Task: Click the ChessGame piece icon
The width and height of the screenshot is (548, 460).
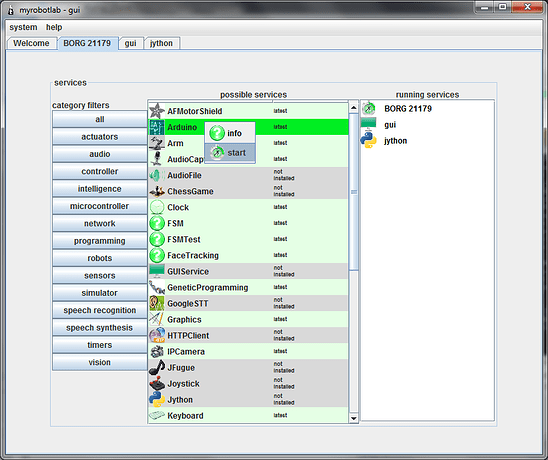Action: (157, 191)
